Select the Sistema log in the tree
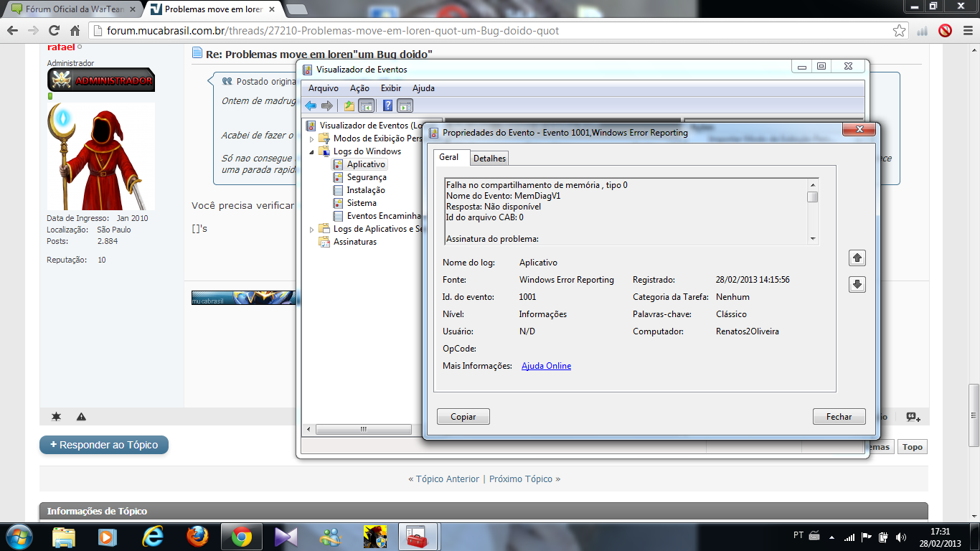The width and height of the screenshot is (980, 551). [362, 203]
